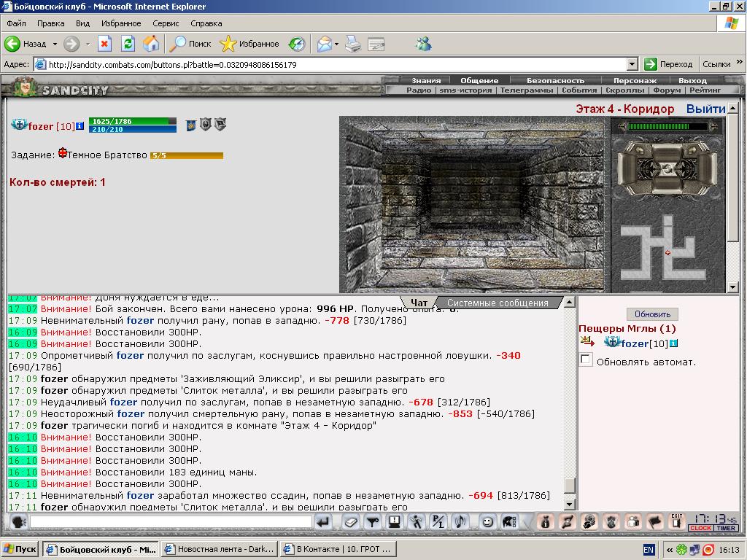This screenshot has width=747, height=560.
Task: Click the Выйти link
Action: pos(705,109)
